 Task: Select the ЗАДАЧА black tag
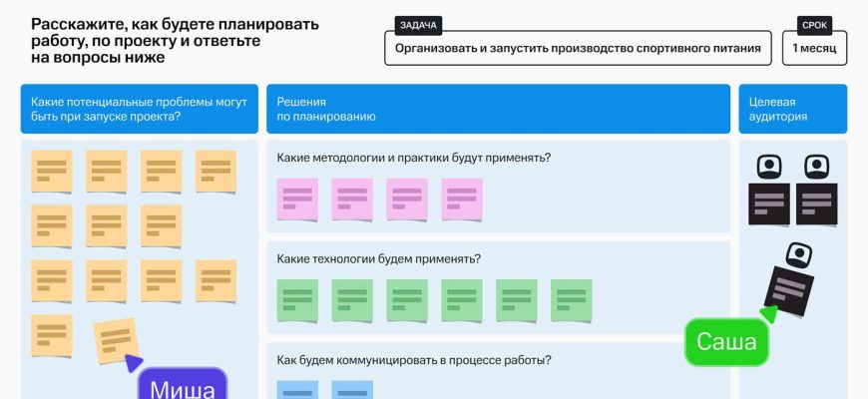[x=418, y=26]
